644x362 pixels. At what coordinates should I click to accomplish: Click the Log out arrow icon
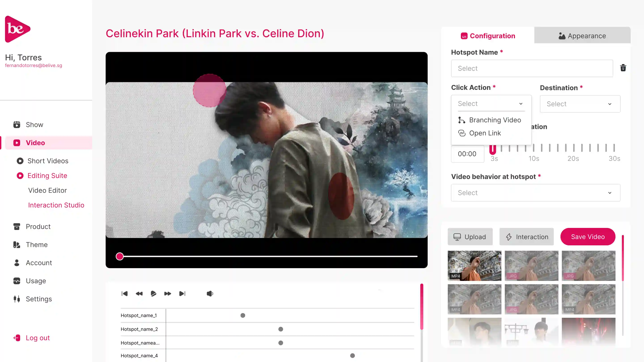click(x=17, y=338)
